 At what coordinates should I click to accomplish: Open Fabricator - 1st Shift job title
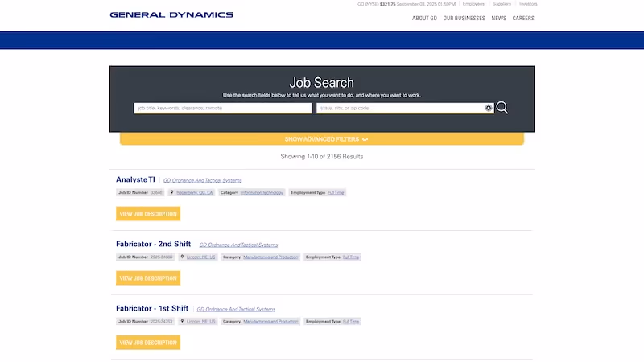click(152, 308)
